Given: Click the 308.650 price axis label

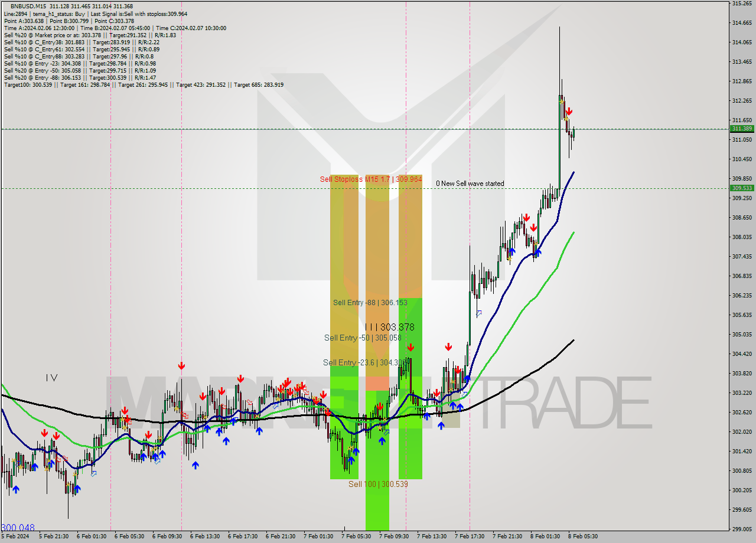Looking at the screenshot, I should (742, 218).
